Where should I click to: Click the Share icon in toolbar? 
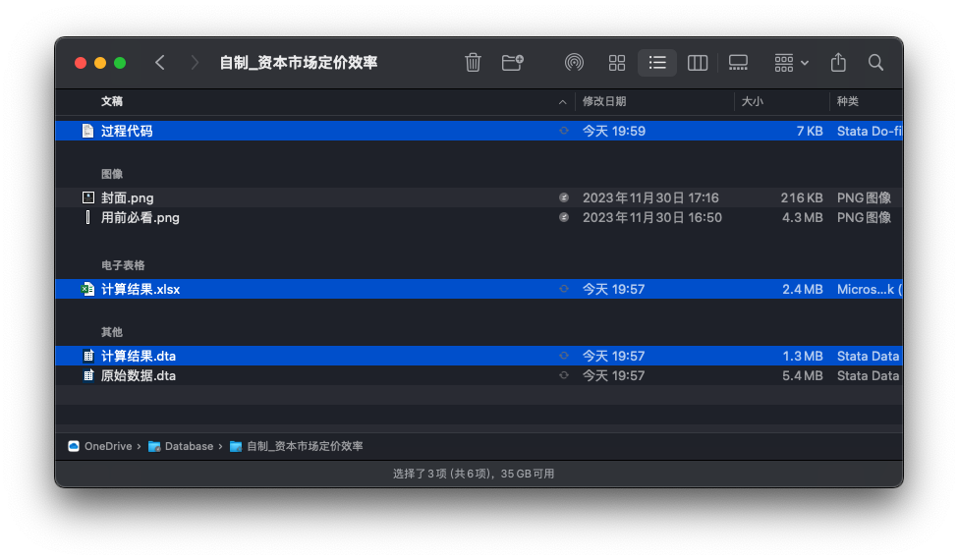click(x=838, y=63)
